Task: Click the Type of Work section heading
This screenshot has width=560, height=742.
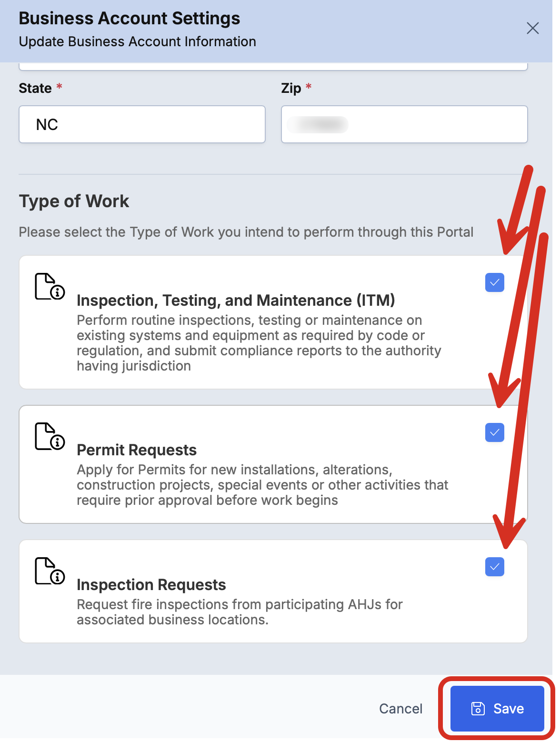Action: click(74, 201)
